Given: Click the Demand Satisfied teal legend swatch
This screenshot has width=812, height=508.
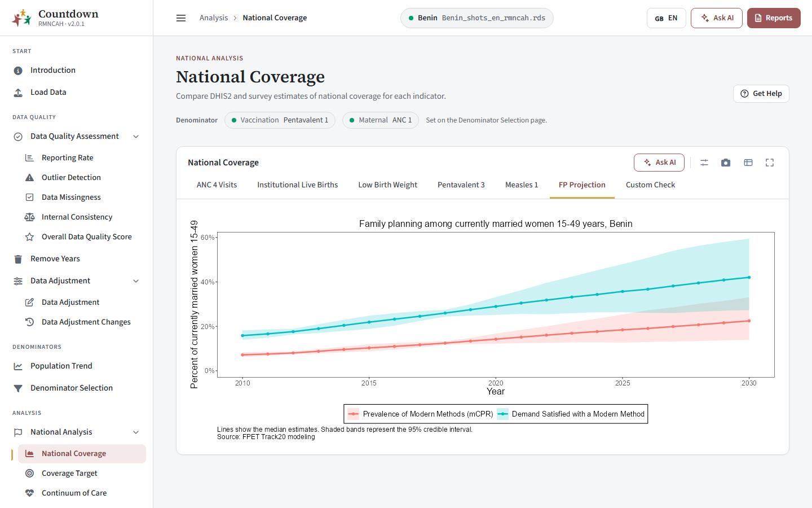Looking at the screenshot, I should [502, 414].
